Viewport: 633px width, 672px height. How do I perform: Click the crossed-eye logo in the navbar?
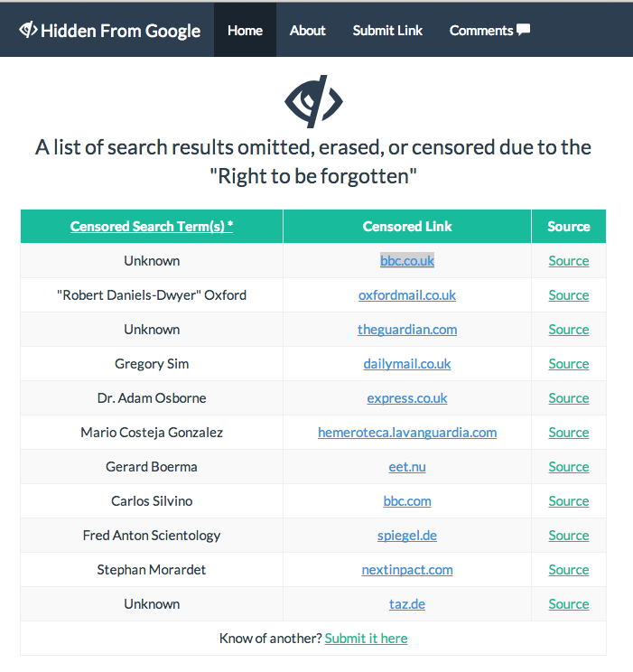[x=28, y=30]
